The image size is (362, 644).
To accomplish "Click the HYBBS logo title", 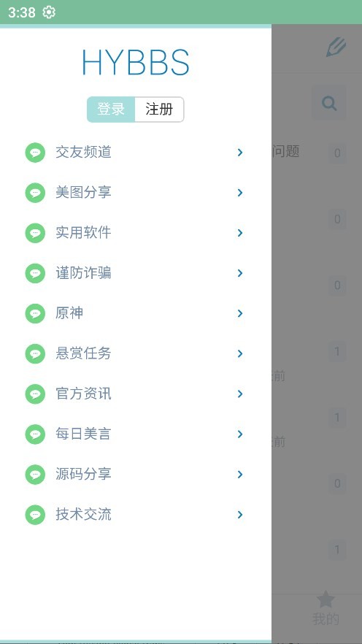I will pyautogui.click(x=136, y=63).
